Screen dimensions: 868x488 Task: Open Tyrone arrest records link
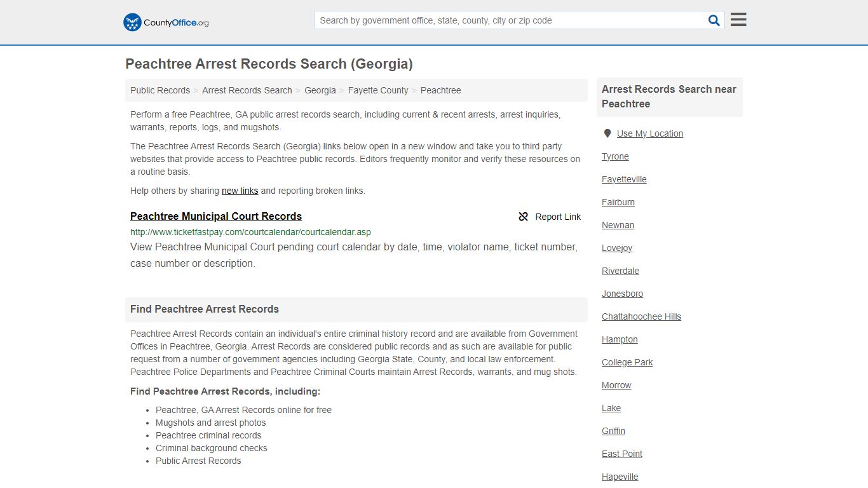coord(615,156)
